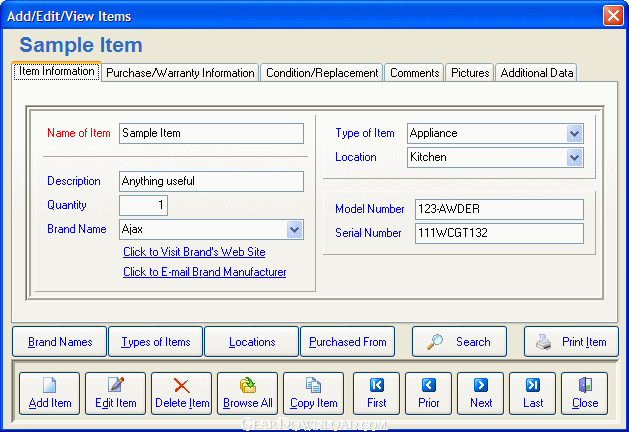Open the Locations button
This screenshot has height=432, width=629.
tap(252, 342)
